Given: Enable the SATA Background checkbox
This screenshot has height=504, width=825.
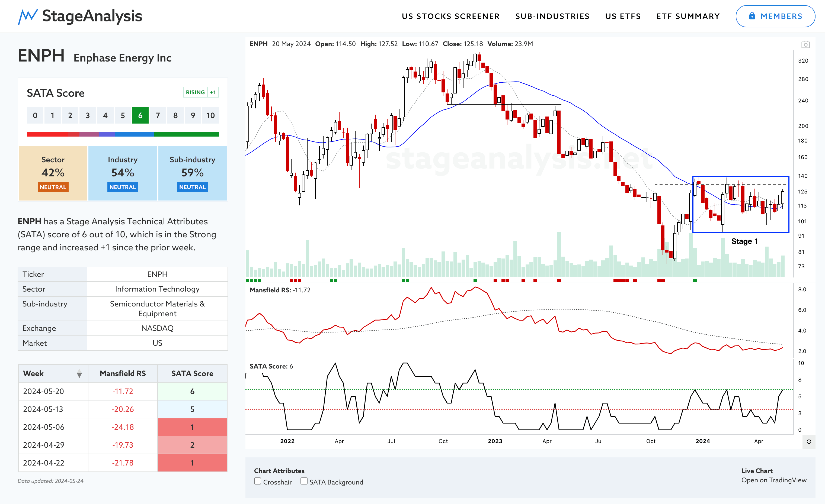Looking at the screenshot, I should [304, 481].
